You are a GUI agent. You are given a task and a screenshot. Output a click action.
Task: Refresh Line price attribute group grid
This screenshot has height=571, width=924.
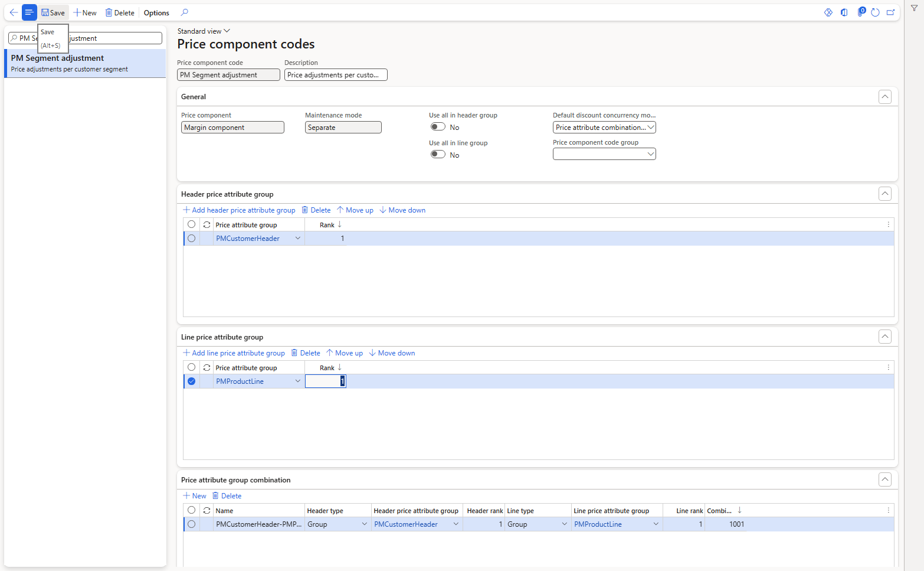(207, 368)
